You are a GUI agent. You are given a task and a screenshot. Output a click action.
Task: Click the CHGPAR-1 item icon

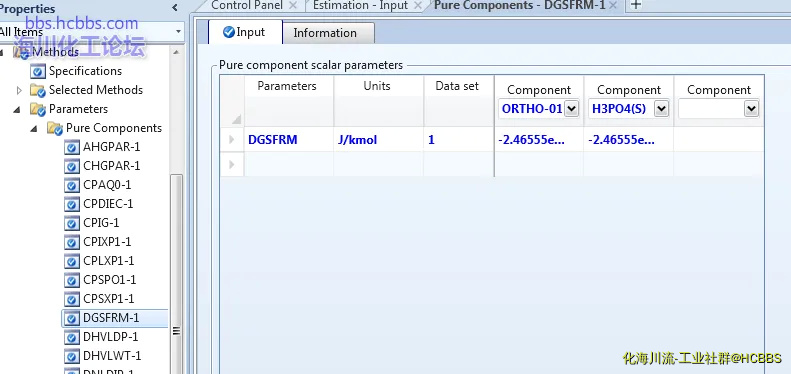click(72, 166)
